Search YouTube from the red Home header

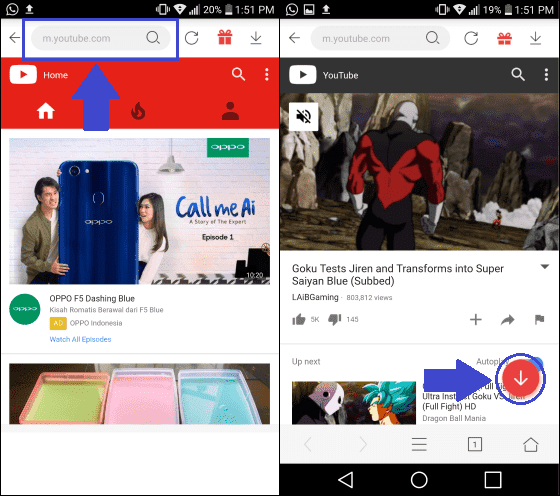(238, 74)
